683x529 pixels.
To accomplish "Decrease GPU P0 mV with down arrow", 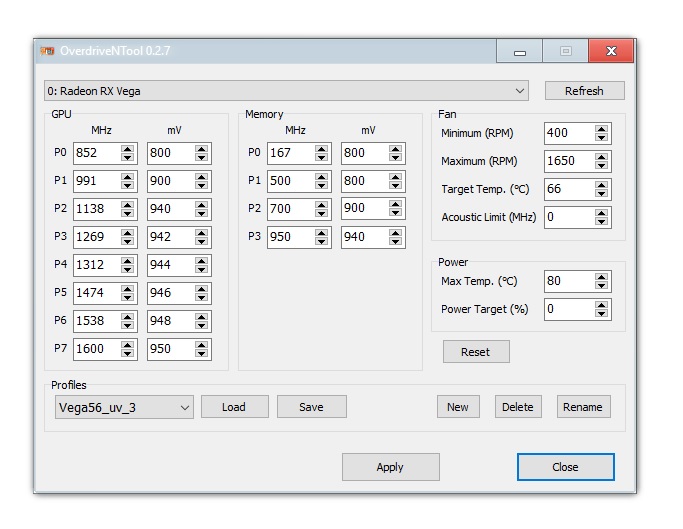I will pyautogui.click(x=201, y=157).
